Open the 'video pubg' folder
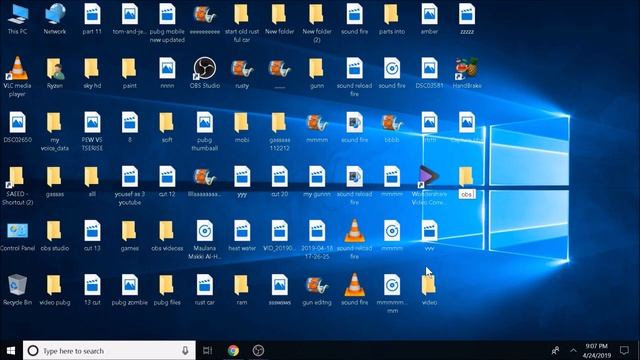Viewport: 640px width, 360px height. [55, 290]
